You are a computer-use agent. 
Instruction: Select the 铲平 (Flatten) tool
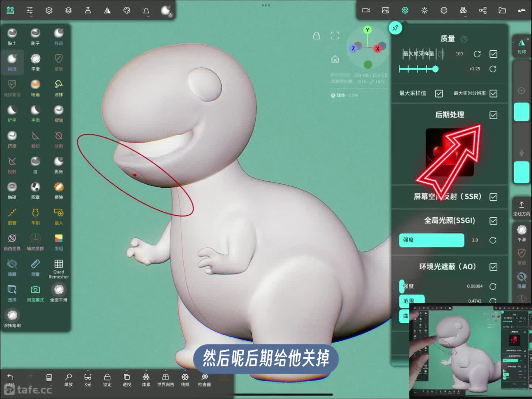tap(12, 113)
